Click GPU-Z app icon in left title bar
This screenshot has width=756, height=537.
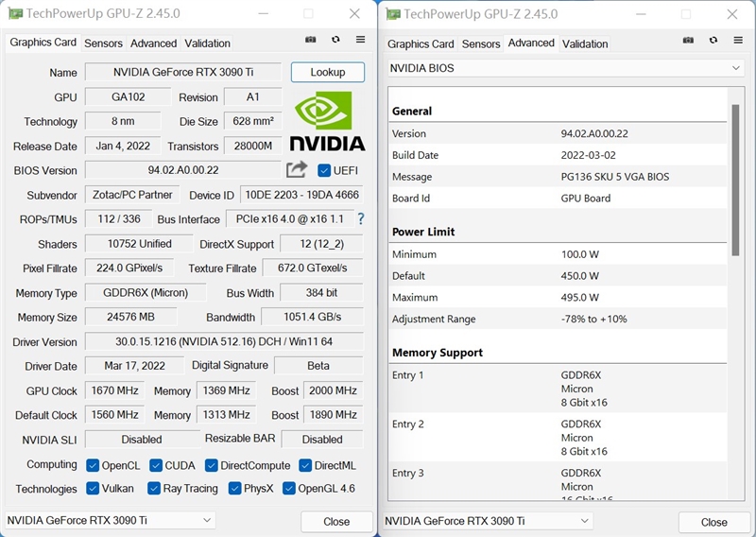click(15, 13)
